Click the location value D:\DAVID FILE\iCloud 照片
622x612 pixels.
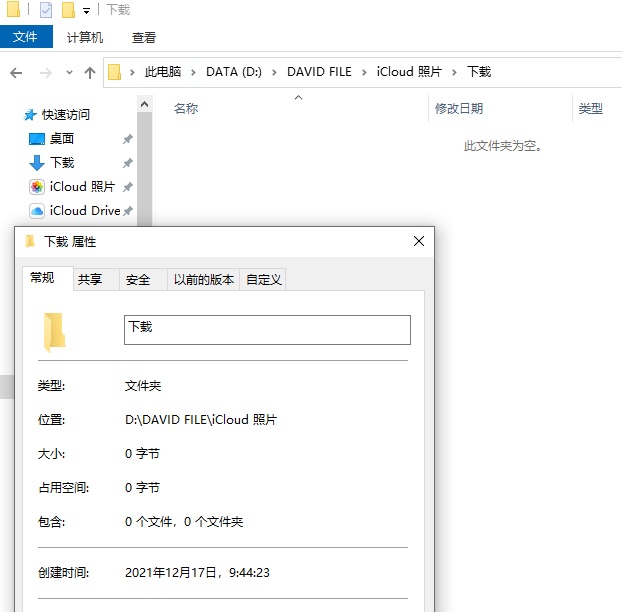201,420
